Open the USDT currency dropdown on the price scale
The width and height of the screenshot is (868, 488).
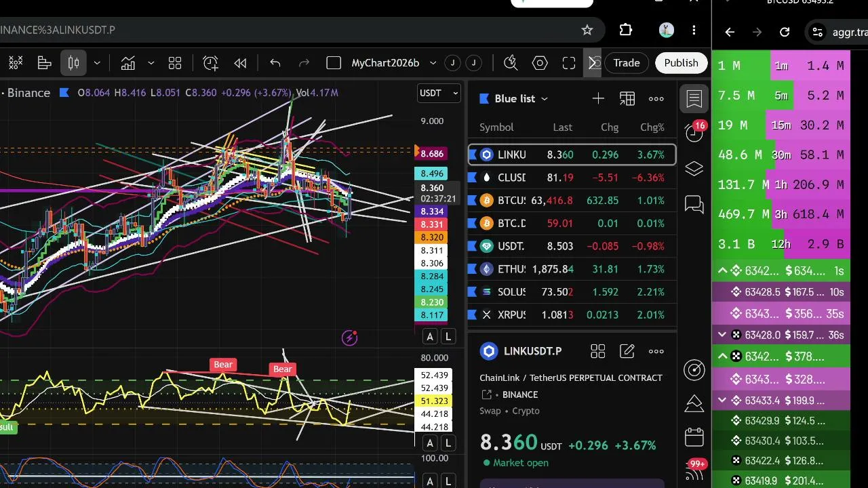[439, 93]
